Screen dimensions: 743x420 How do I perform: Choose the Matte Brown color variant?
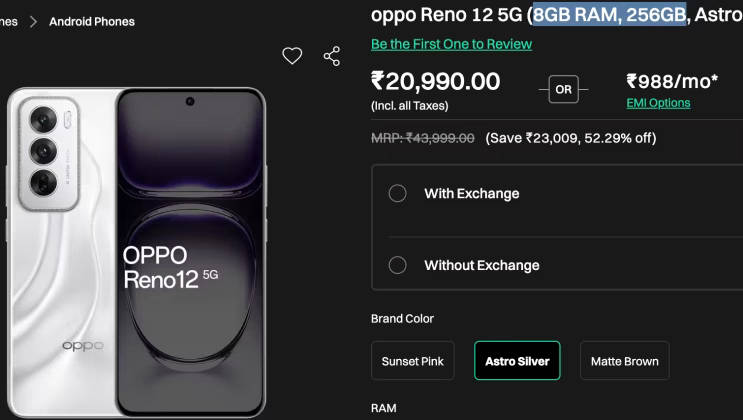click(x=624, y=361)
